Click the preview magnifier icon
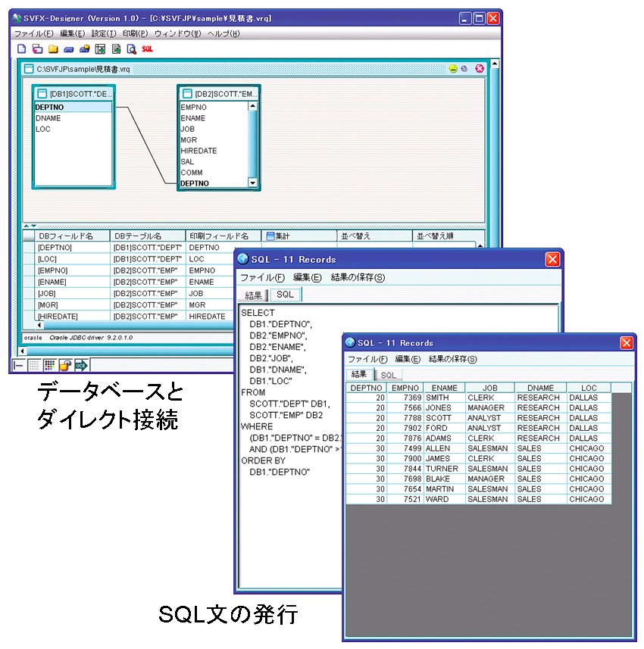644x649 pixels. [x=132, y=48]
